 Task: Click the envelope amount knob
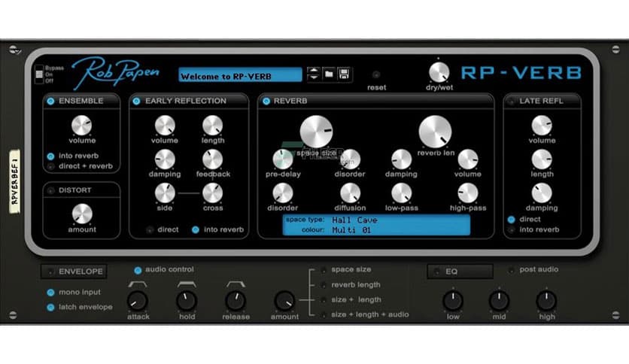pos(284,301)
